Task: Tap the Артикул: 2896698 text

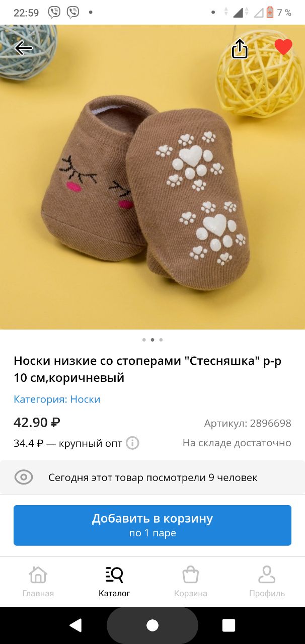Action: (x=248, y=423)
